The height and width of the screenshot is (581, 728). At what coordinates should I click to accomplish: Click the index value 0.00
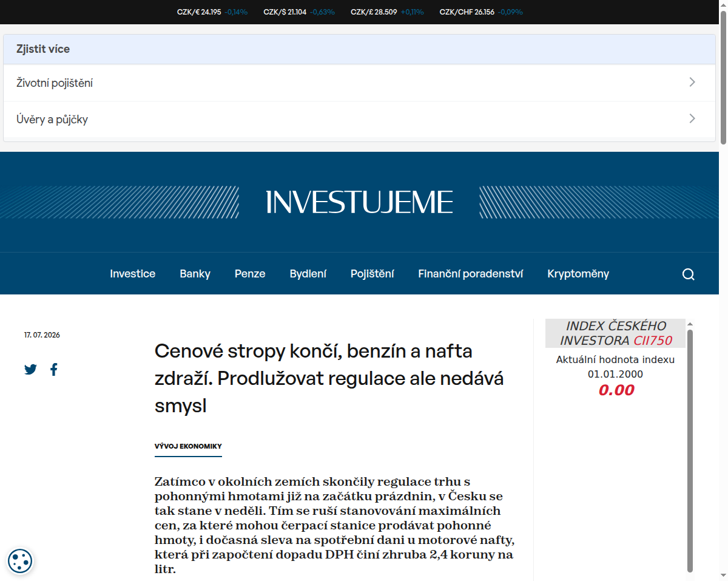pyautogui.click(x=616, y=390)
